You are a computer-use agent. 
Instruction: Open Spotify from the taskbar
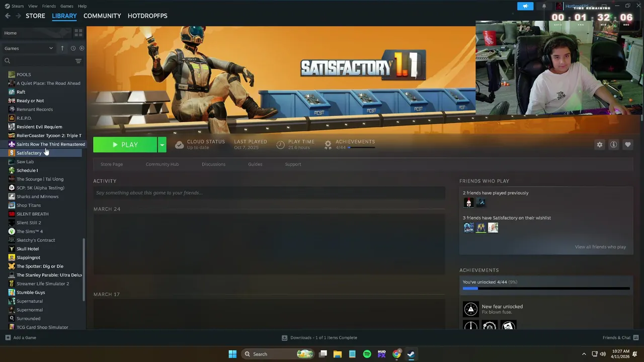(367, 354)
